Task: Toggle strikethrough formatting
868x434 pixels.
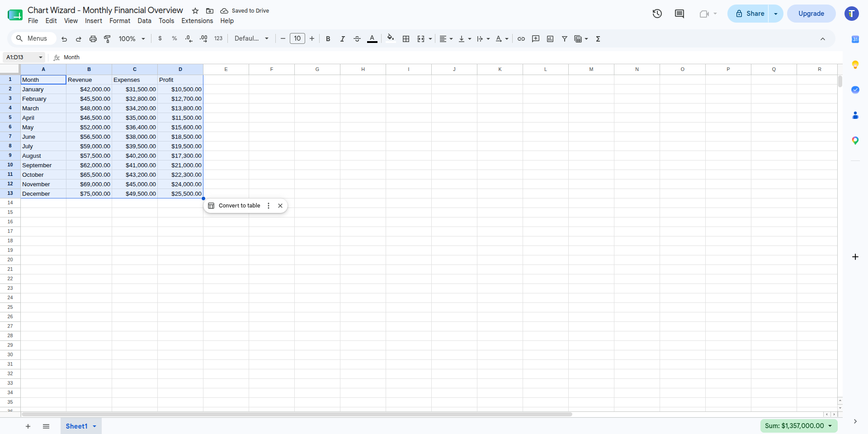Action: coord(357,39)
